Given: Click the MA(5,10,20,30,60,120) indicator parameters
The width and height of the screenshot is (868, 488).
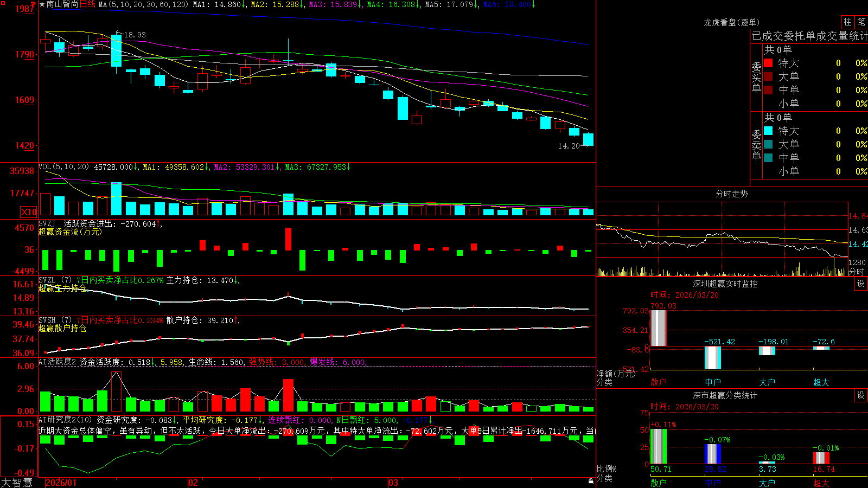Looking at the screenshot, I should point(143,4).
